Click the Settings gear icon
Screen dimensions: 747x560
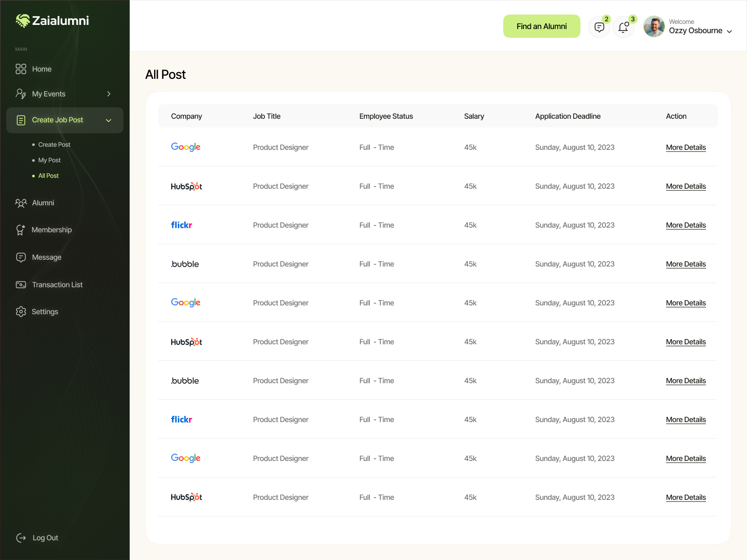click(21, 312)
